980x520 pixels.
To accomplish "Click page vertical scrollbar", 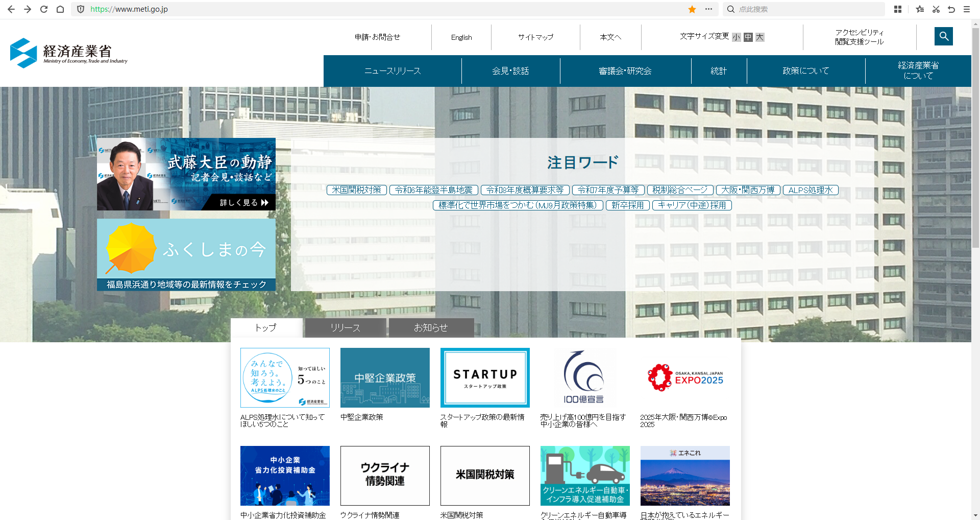I will 976,138.
